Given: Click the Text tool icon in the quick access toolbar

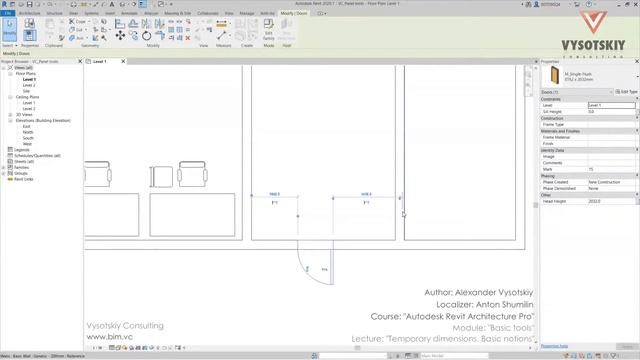Looking at the screenshot, I should coord(112,4).
